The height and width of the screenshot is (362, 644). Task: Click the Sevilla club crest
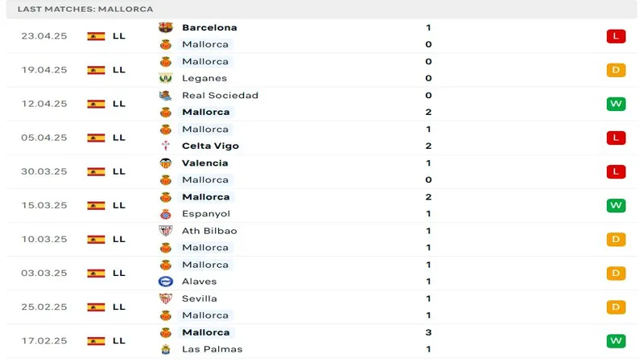tap(166, 298)
